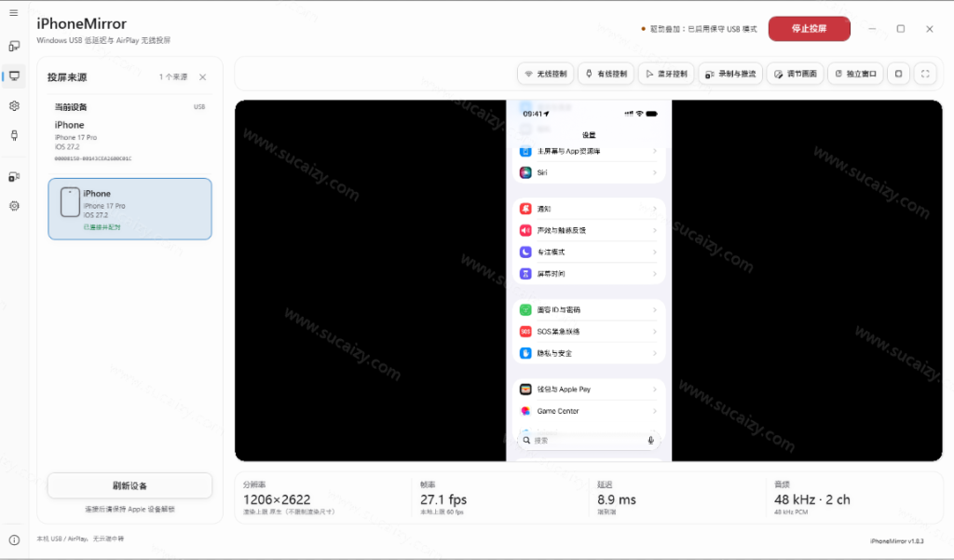Open Siri row in mirrored iPhone settings
Image resolution: width=954 pixels, height=560 pixels.
coord(589,173)
